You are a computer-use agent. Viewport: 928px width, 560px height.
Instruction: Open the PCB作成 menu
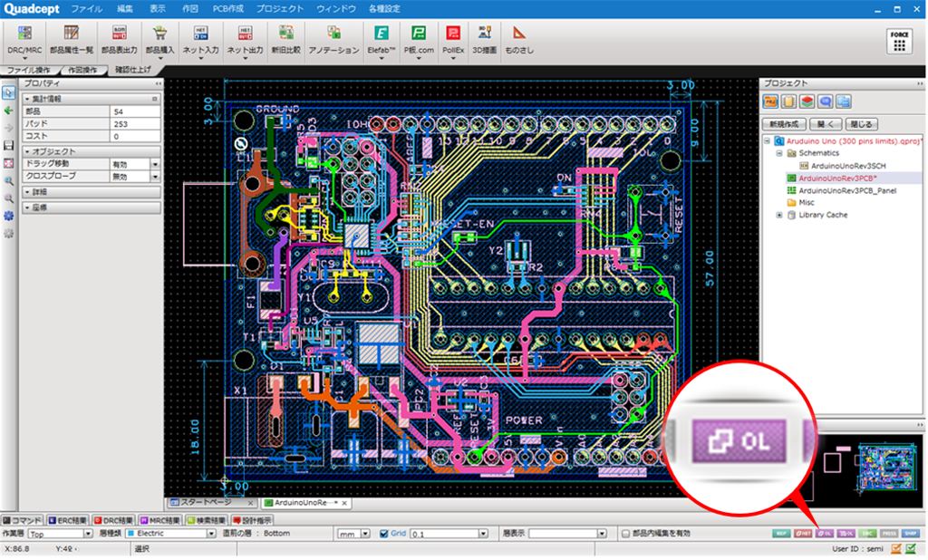pos(227,9)
